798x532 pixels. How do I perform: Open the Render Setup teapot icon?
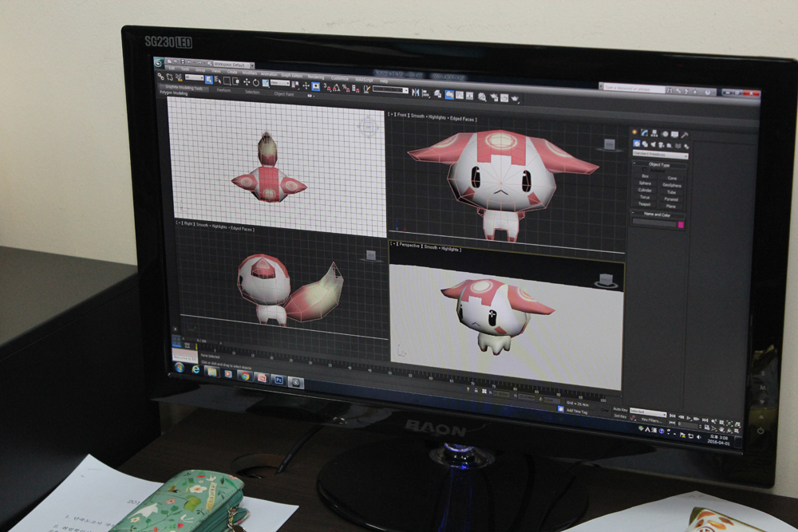[x=494, y=97]
